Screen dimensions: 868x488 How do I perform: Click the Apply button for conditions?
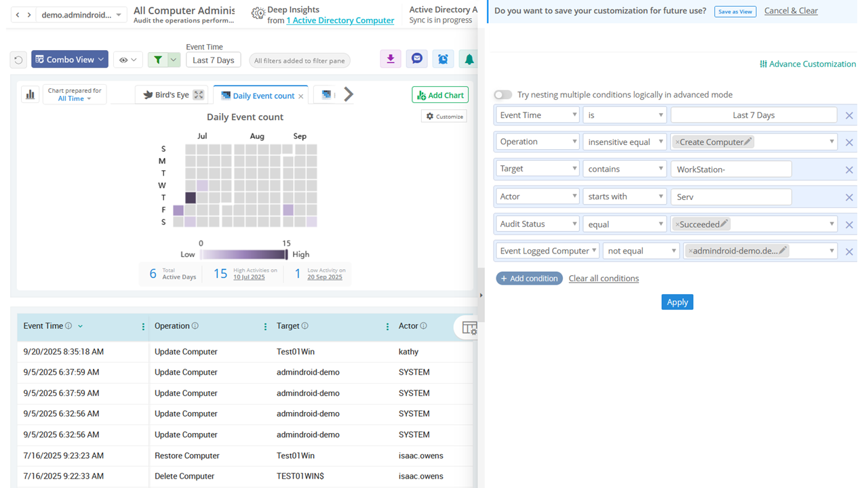677,302
